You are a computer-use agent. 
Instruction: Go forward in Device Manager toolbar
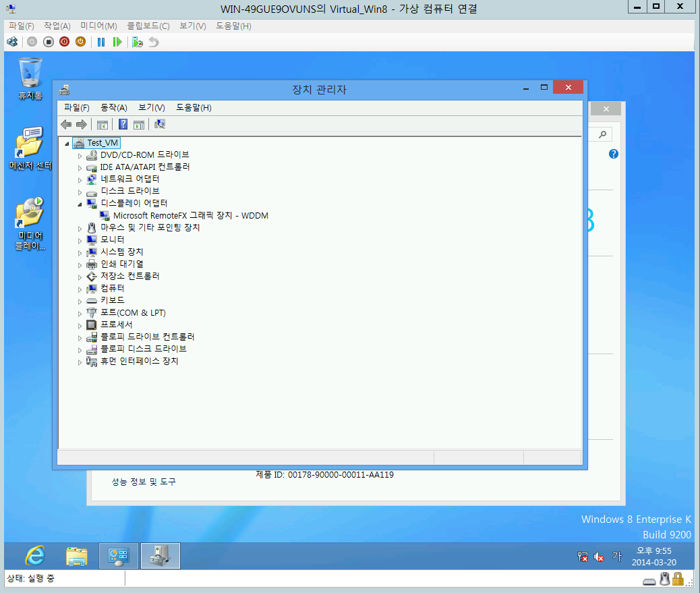(x=81, y=125)
